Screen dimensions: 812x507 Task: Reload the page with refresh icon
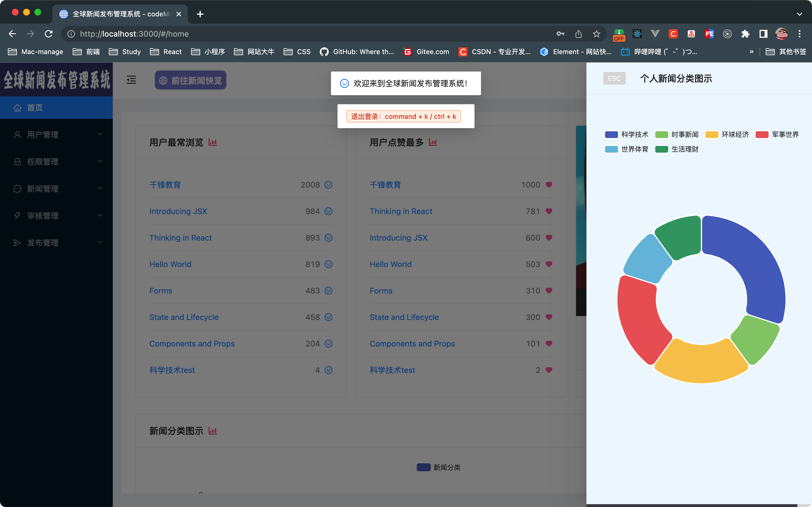point(49,34)
